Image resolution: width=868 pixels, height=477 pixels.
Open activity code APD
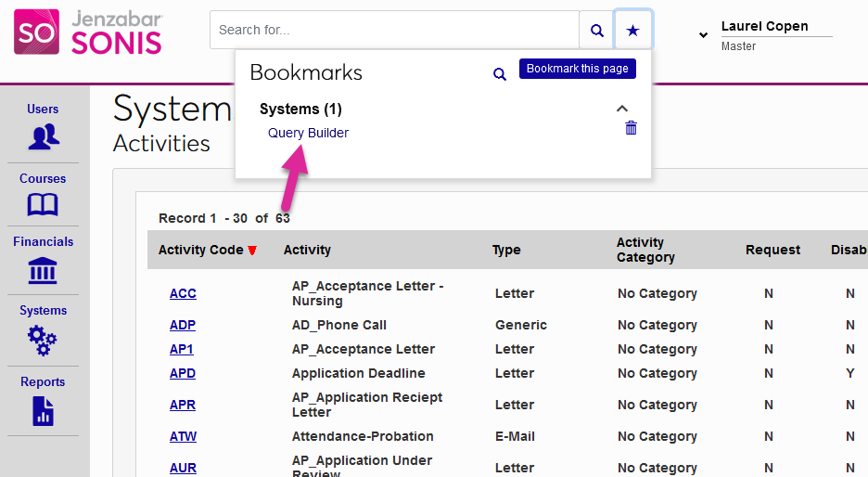click(x=183, y=373)
